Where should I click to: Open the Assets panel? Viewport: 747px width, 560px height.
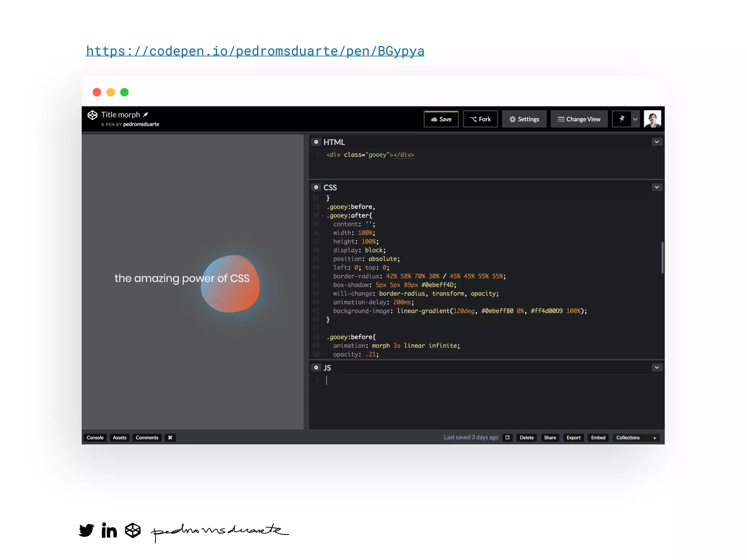point(120,437)
